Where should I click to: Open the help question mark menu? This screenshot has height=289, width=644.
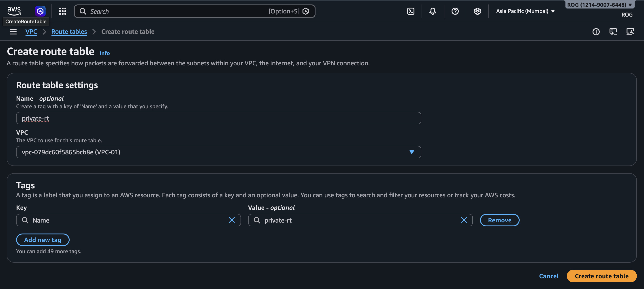point(455,11)
